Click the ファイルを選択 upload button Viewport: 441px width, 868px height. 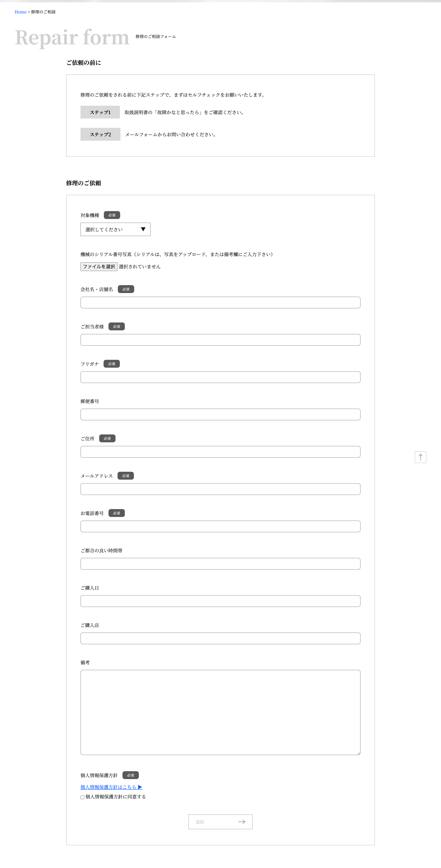tap(99, 266)
